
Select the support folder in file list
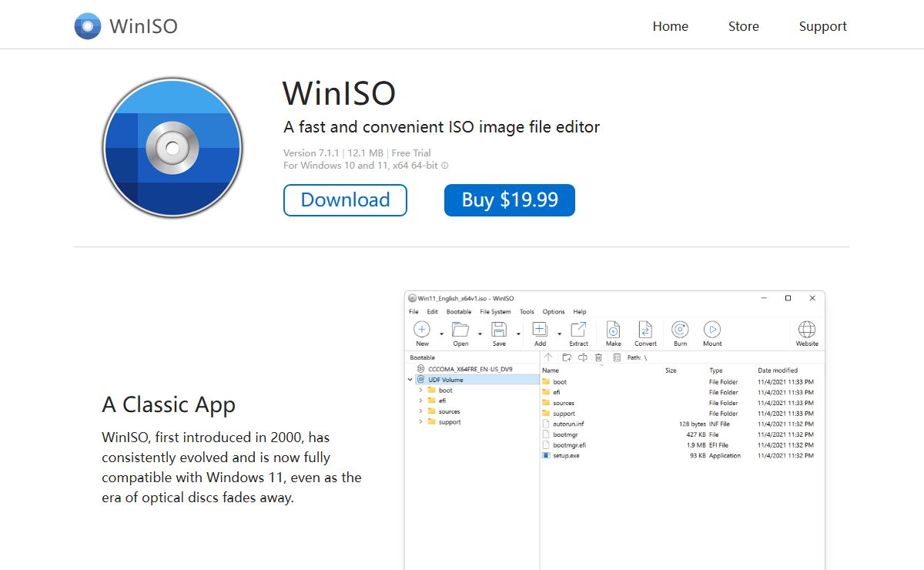[564, 414]
